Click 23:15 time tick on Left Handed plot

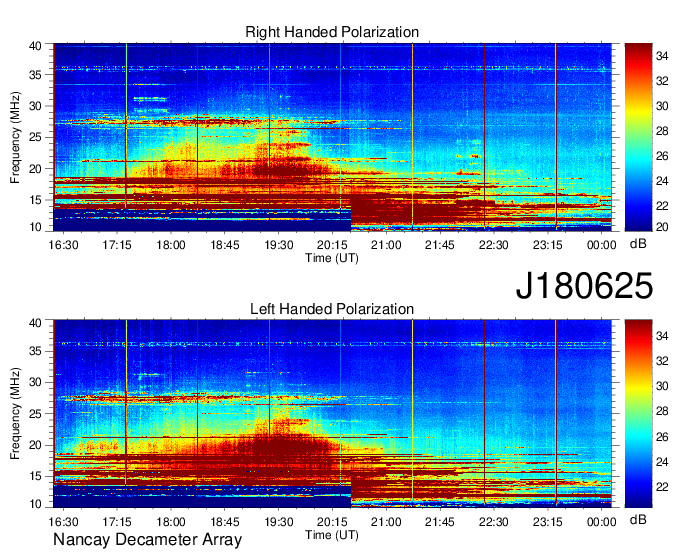[547, 522]
